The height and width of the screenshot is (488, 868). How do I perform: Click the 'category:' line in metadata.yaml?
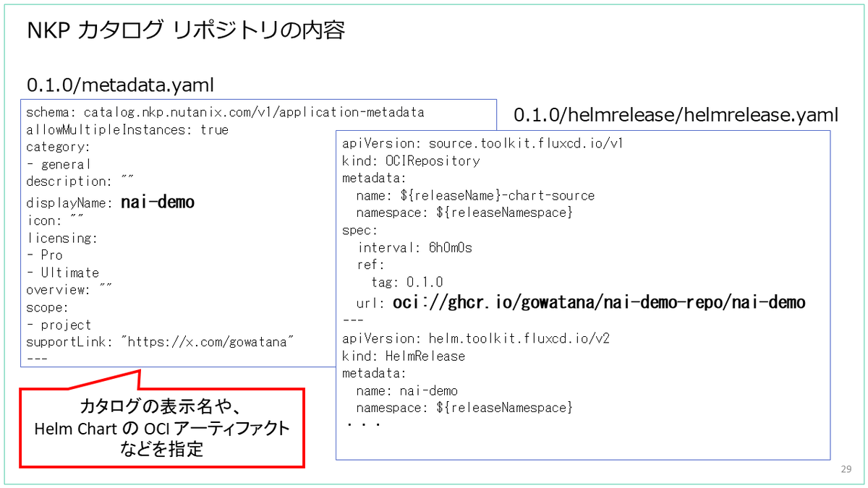point(59,147)
